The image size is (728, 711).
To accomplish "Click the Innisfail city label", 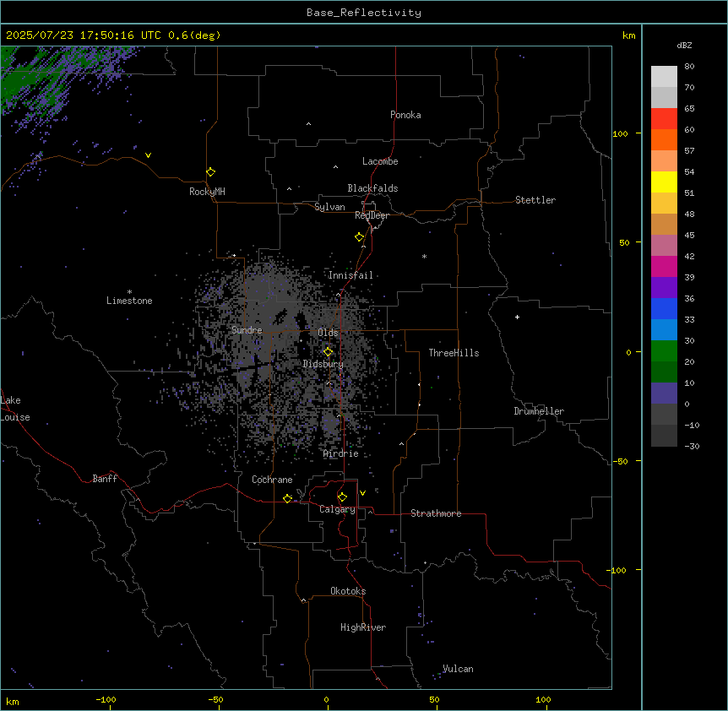I will pyautogui.click(x=350, y=275).
